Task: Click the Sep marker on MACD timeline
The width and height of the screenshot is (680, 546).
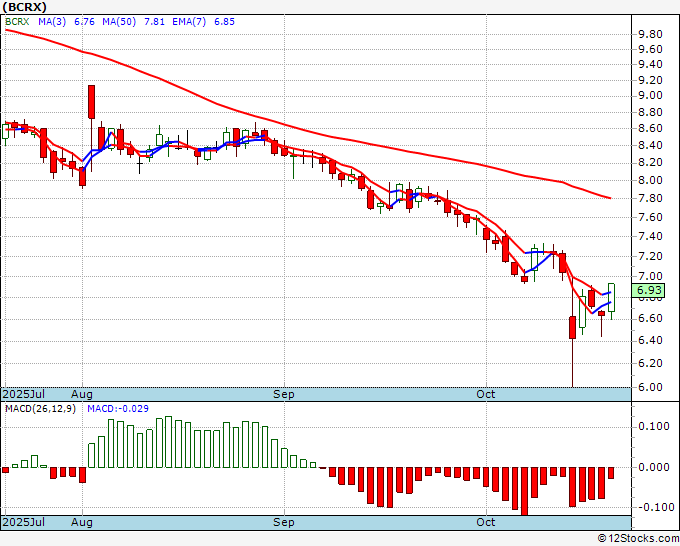Action: coord(284,522)
